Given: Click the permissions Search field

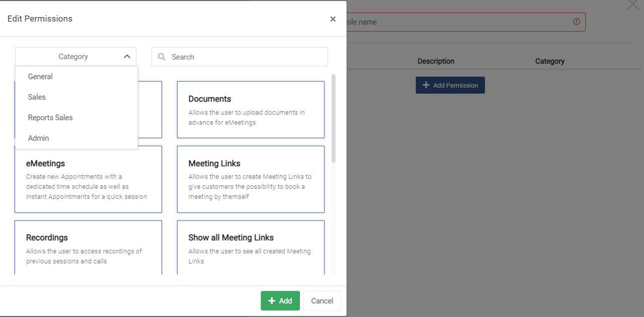Looking at the screenshot, I should (x=239, y=57).
